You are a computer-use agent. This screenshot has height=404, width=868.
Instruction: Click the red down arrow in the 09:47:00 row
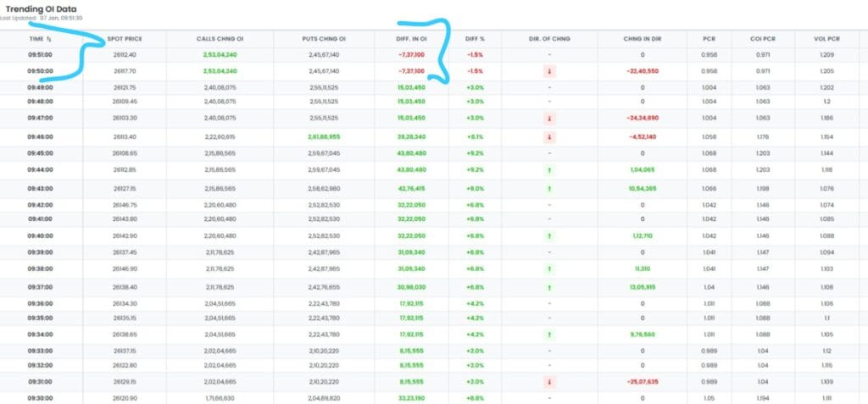549,119
